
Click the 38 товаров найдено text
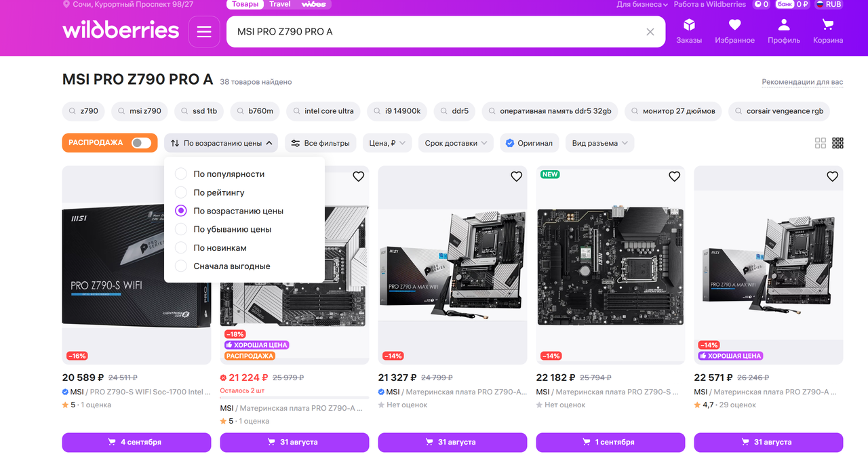click(x=256, y=82)
